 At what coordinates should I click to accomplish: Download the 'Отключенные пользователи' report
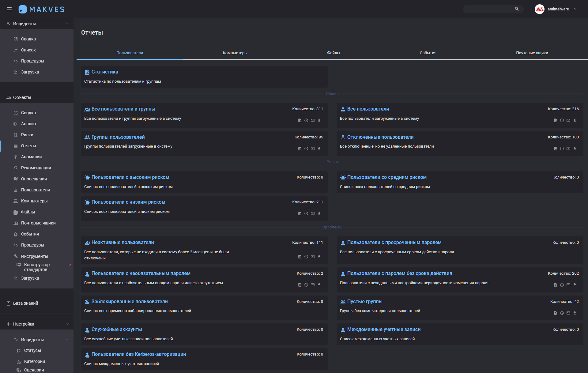(575, 149)
